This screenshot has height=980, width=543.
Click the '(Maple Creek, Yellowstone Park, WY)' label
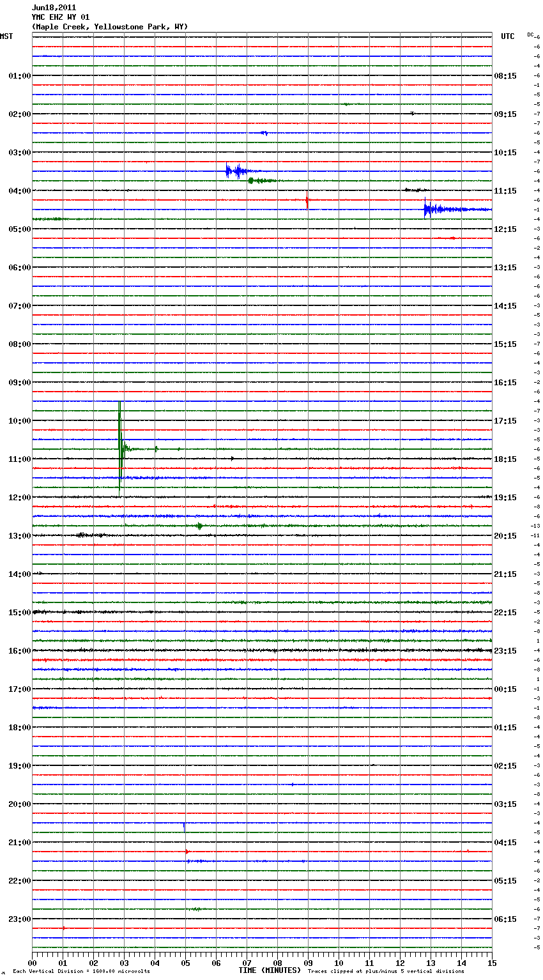tap(110, 27)
